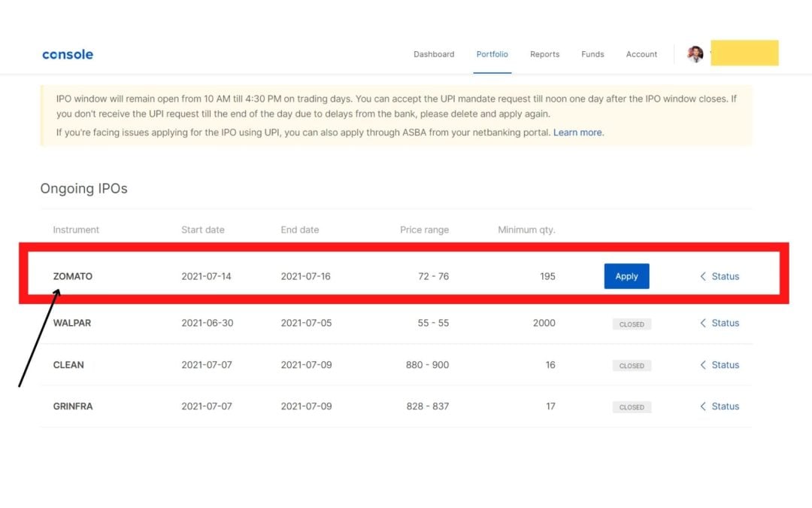The width and height of the screenshot is (812, 508).
Task: Switch to the Portfolio tab
Action: (x=492, y=54)
